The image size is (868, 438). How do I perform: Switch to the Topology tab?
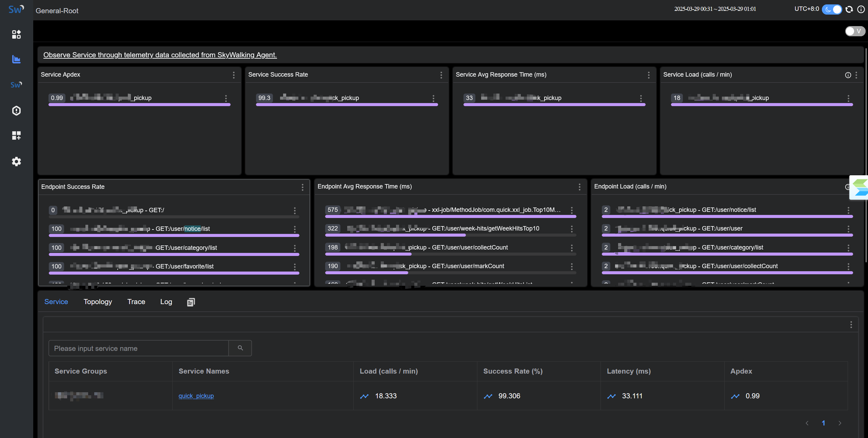click(98, 302)
